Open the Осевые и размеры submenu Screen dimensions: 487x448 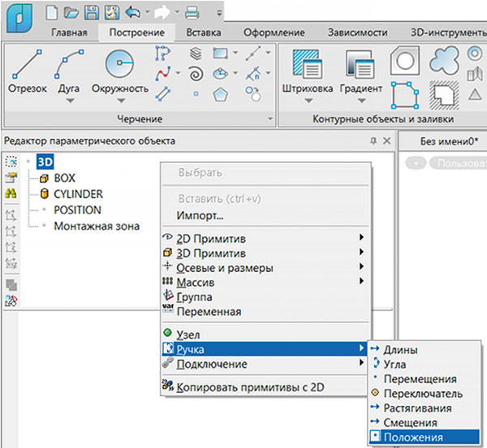(266, 268)
